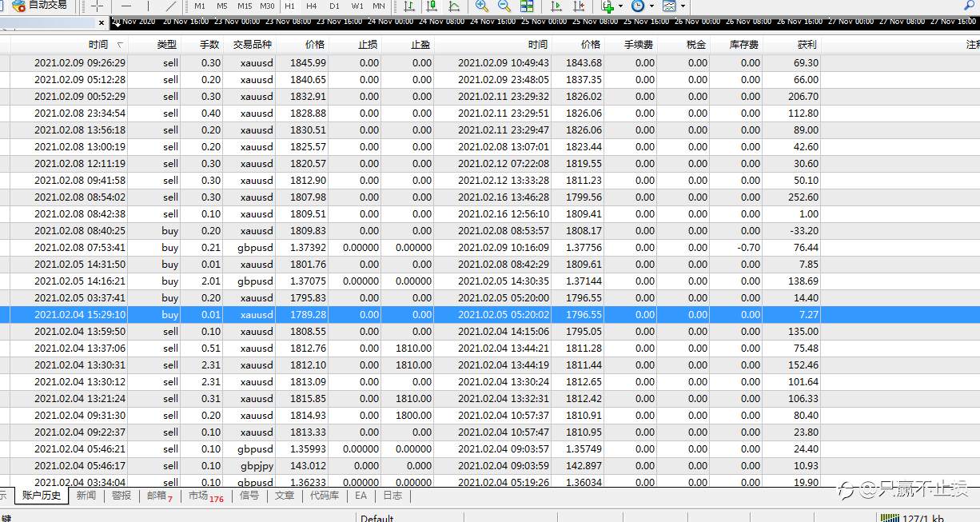Switch chart to M15 timeframe

pos(245,6)
